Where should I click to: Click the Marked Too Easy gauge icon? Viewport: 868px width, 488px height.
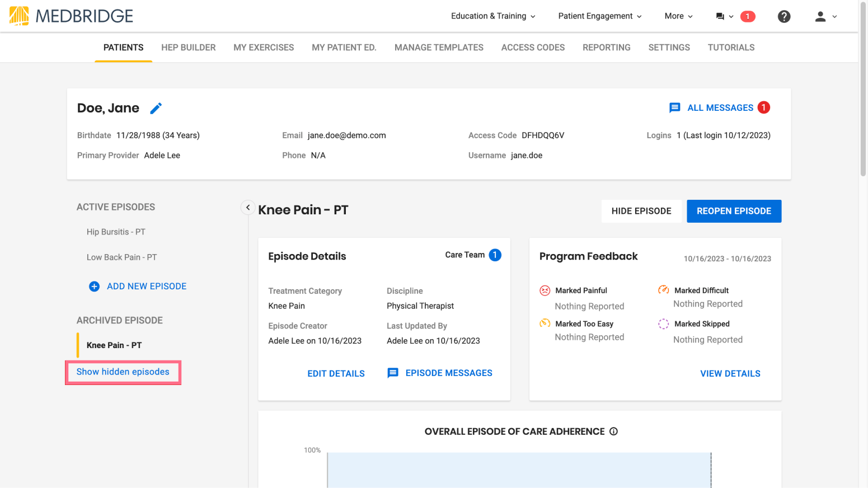click(545, 323)
